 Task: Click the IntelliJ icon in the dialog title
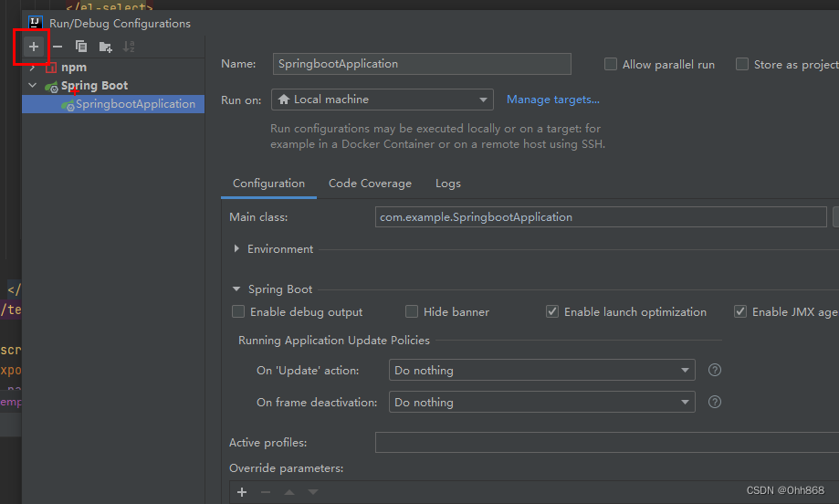(36, 23)
